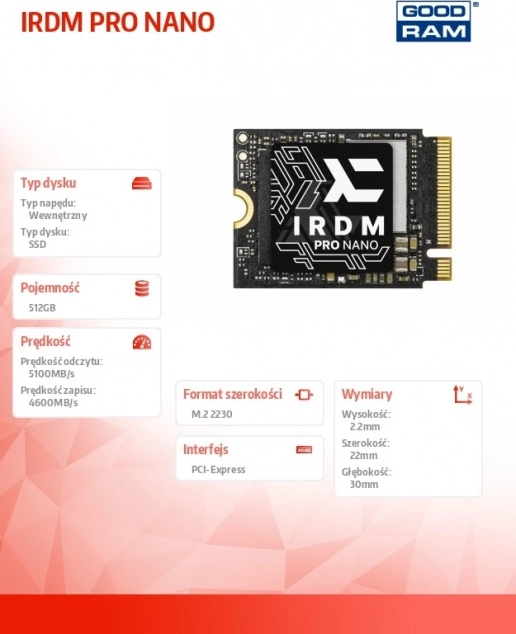Click the XY axis icon beside Wymiary
The height and width of the screenshot is (634, 516).
coord(463,395)
